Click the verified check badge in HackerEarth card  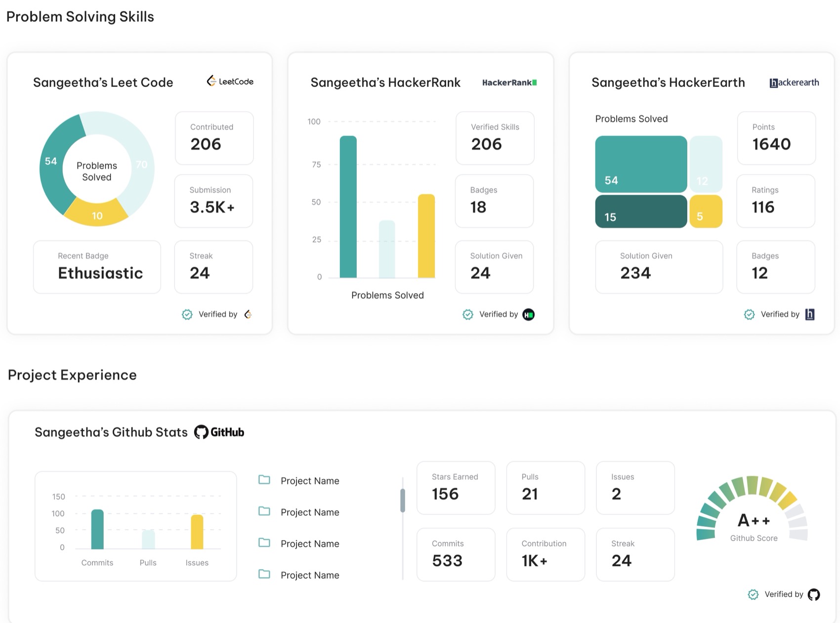click(749, 314)
